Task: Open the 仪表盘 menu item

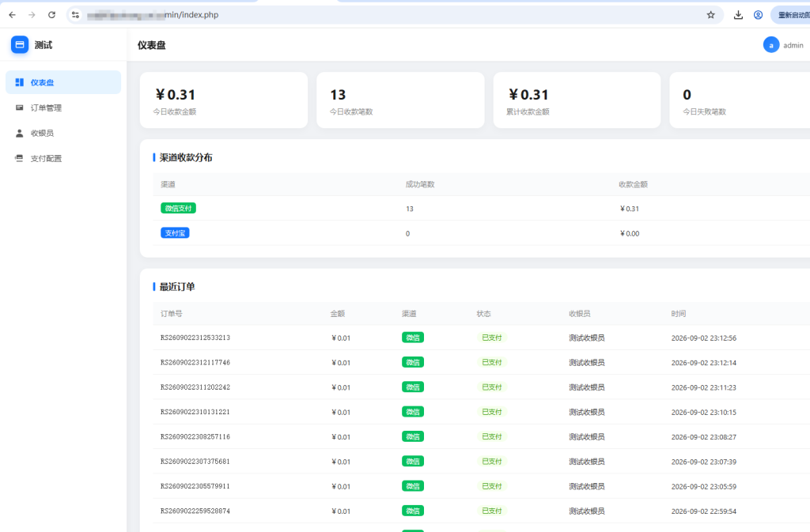Action: coord(63,82)
